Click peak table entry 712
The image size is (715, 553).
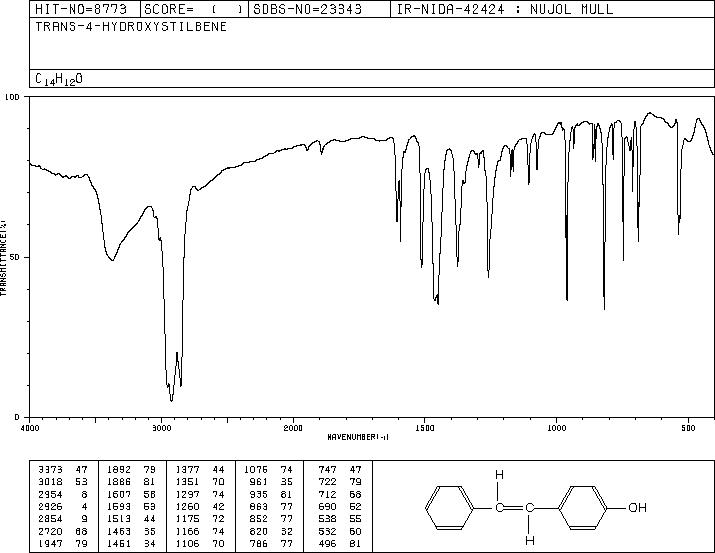click(x=327, y=495)
